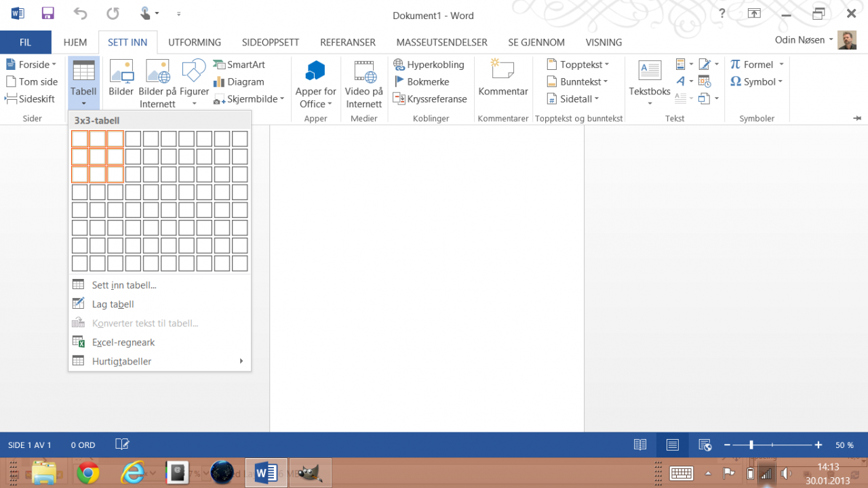Click the Undo arrow icon
The image size is (868, 488).
point(80,13)
